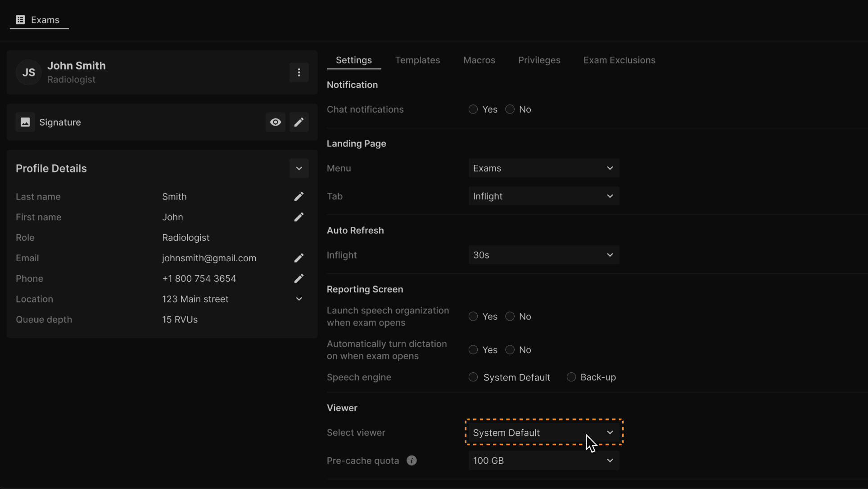Collapse the Profile Details section

tap(299, 168)
